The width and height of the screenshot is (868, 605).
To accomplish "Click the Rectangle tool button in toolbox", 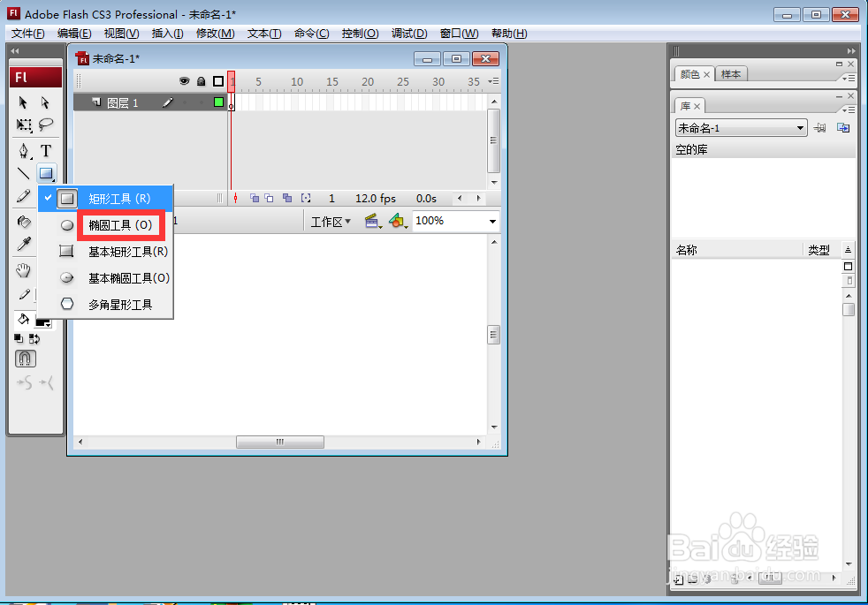I will (46, 174).
